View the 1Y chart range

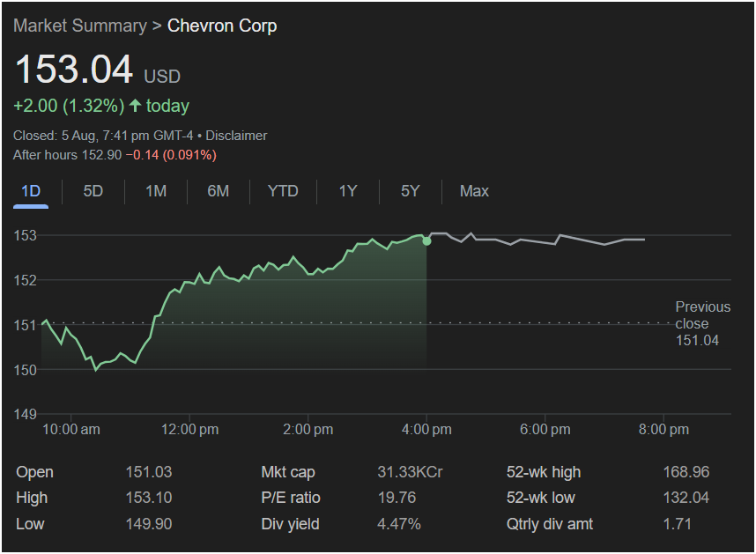click(348, 191)
